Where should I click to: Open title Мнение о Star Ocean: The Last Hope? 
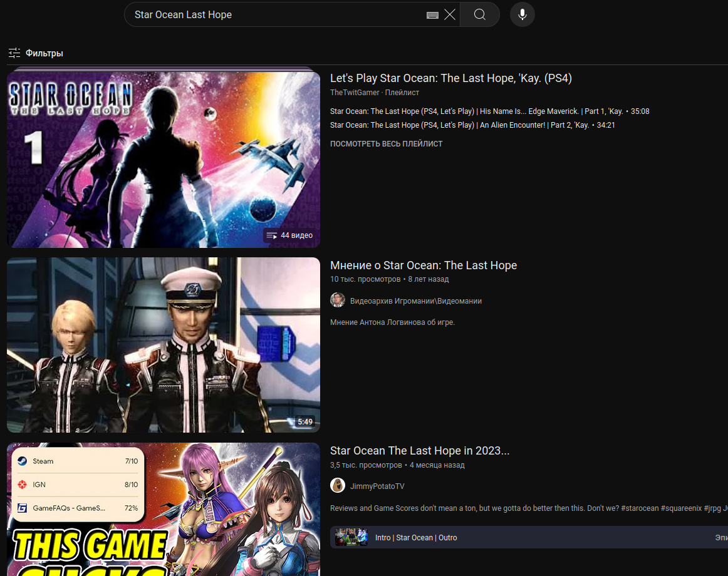[x=424, y=265]
